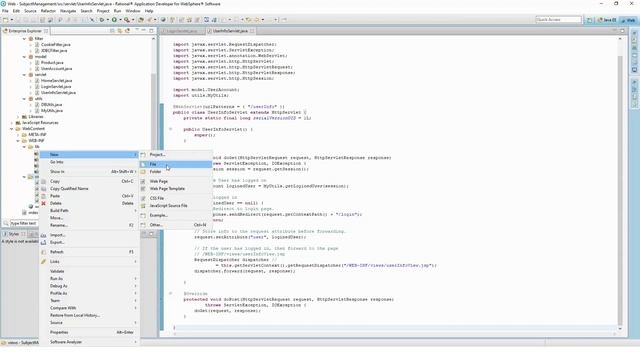Click Copy in the context menu
The width and height of the screenshot is (640, 360).
89,181
